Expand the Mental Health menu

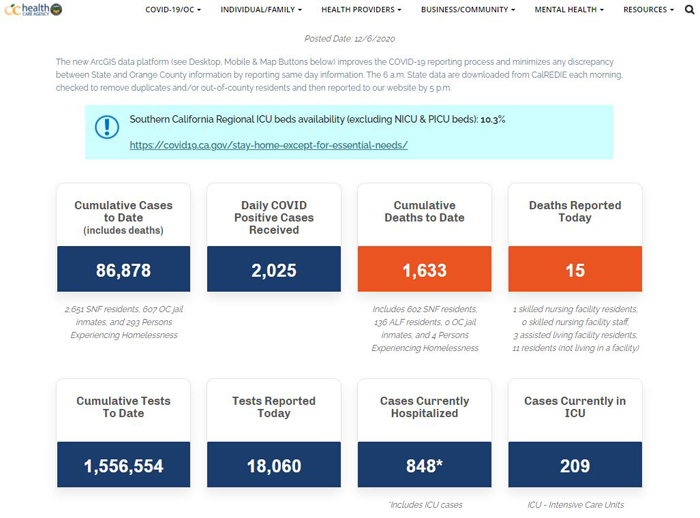point(569,9)
